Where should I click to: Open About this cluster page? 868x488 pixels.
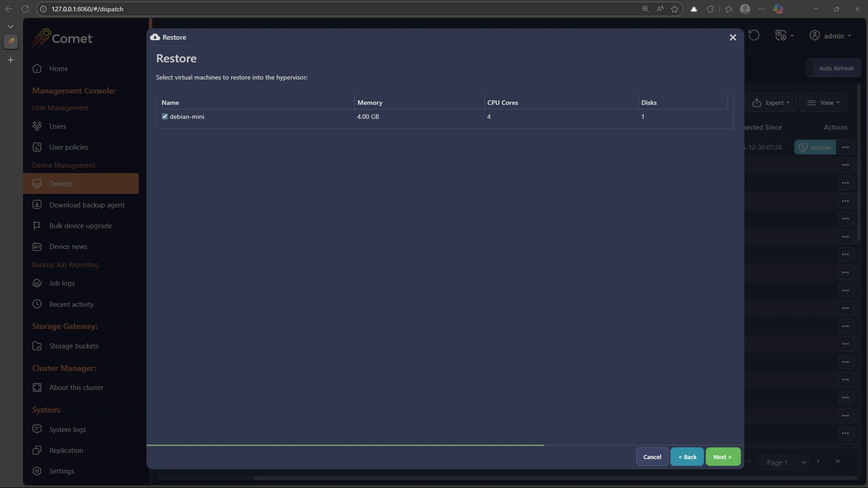(x=76, y=388)
